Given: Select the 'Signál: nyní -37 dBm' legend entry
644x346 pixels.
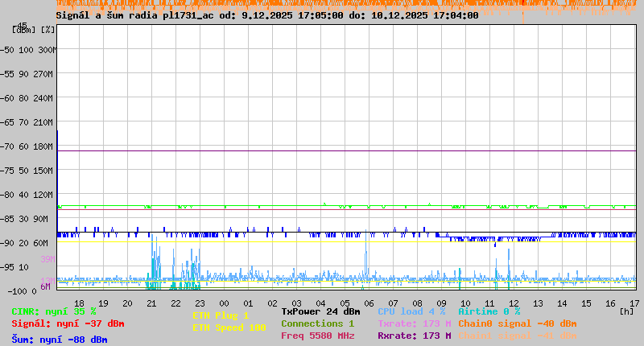Looking at the screenshot, I should pos(68,323).
